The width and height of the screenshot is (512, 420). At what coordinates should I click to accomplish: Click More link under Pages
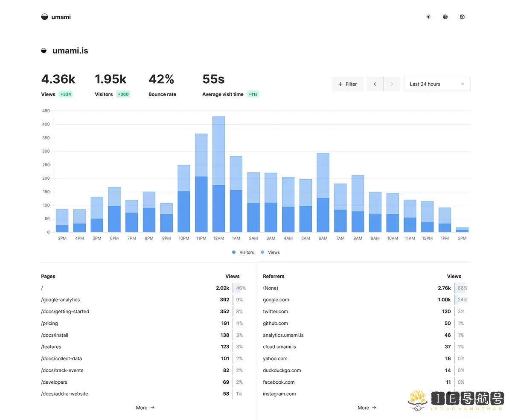(145, 408)
